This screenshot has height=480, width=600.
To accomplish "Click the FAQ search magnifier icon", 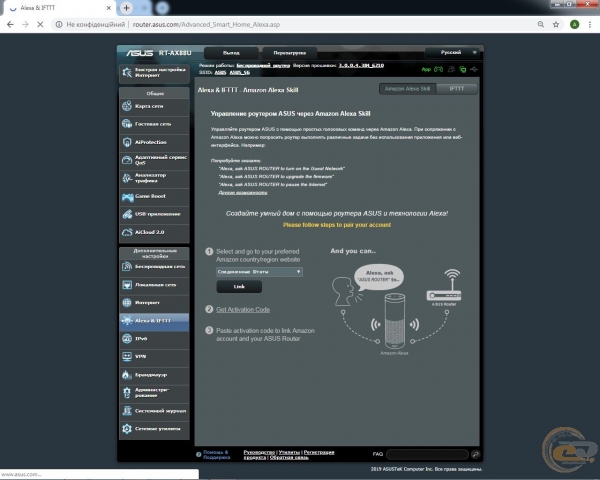I will pos(475,454).
